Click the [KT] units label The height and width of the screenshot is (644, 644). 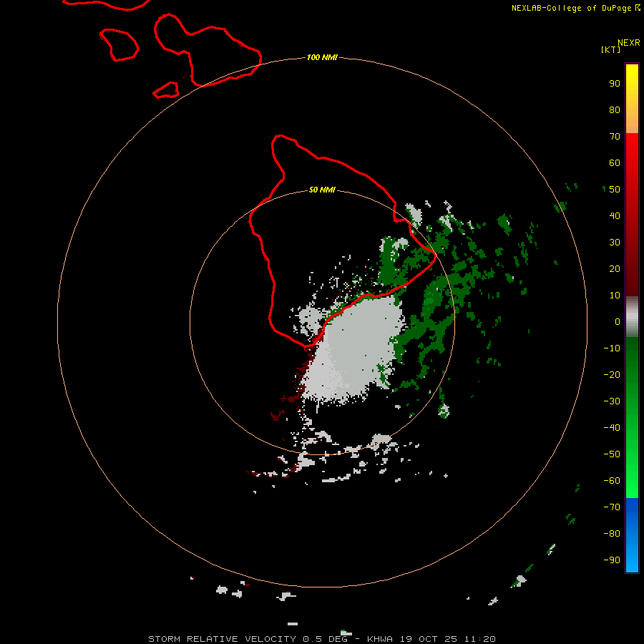point(611,49)
